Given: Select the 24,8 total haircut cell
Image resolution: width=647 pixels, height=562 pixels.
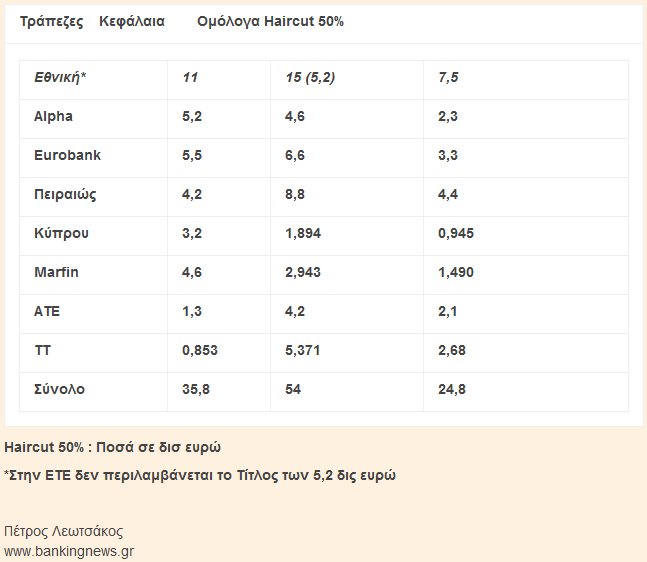Looking at the screenshot, I should [452, 389].
